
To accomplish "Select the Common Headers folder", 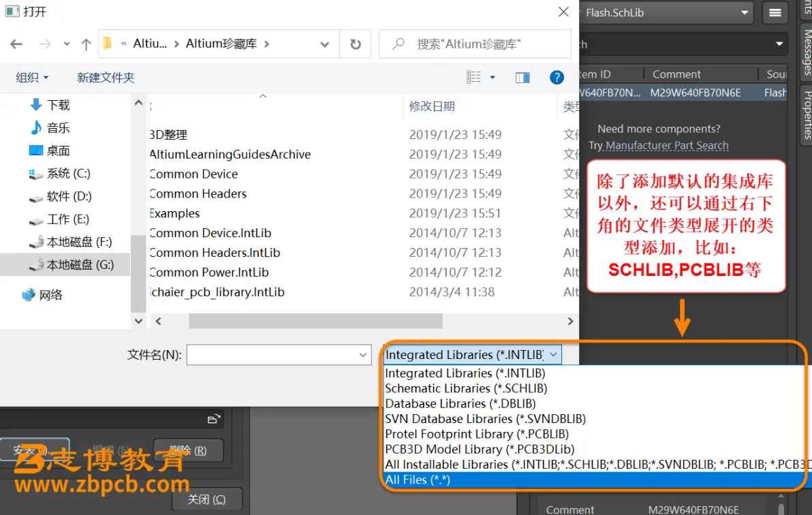I will point(198,193).
